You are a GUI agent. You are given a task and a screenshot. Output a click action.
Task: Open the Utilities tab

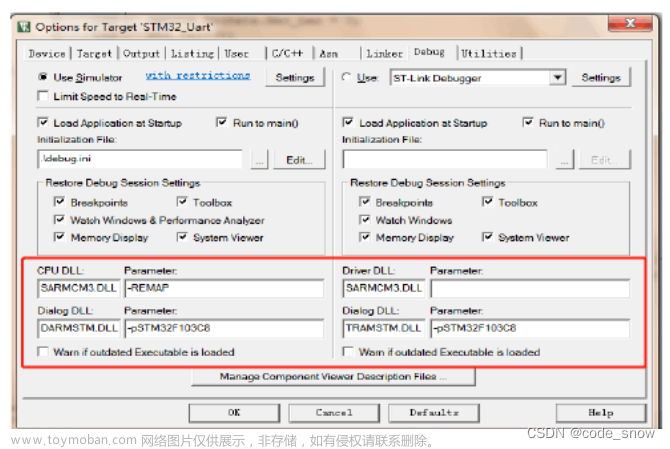(x=489, y=53)
